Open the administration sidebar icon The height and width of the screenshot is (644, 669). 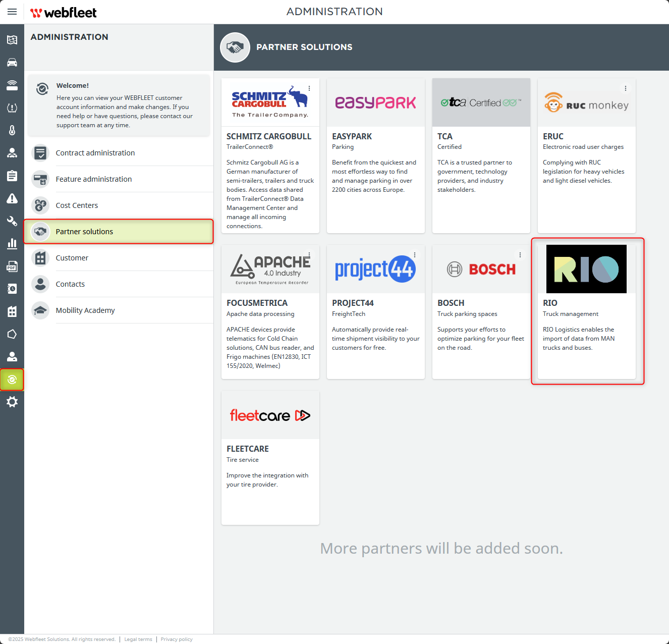[x=12, y=380]
